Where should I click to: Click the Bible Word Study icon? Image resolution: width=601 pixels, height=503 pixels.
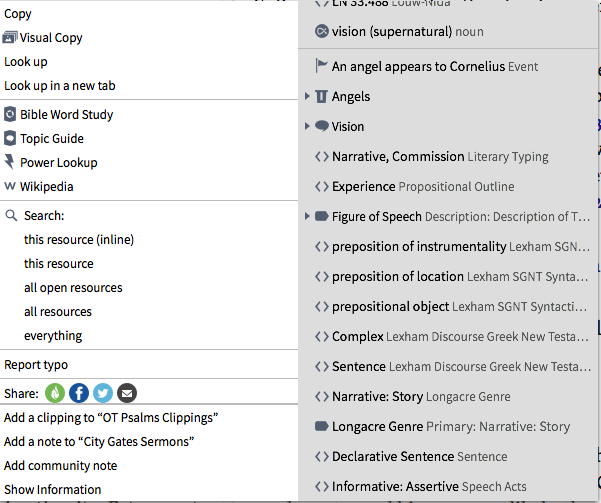[10, 114]
